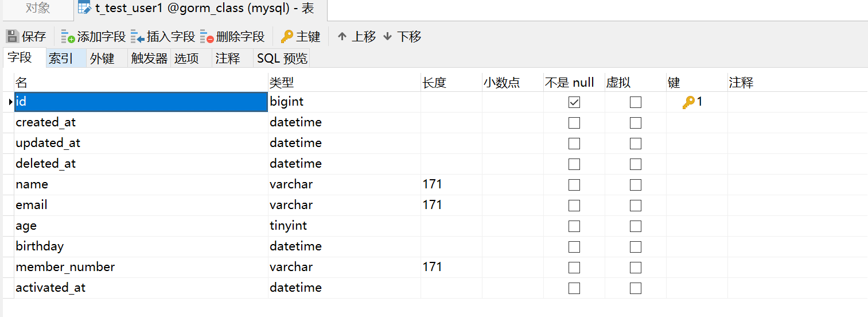Open the SQL 预览 tab
This screenshot has width=868, height=317.
coord(282,58)
